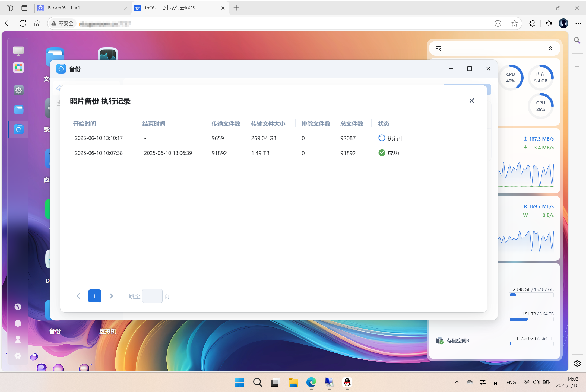Open browser extensions puzzle icon
The image size is (586, 392).
click(532, 23)
